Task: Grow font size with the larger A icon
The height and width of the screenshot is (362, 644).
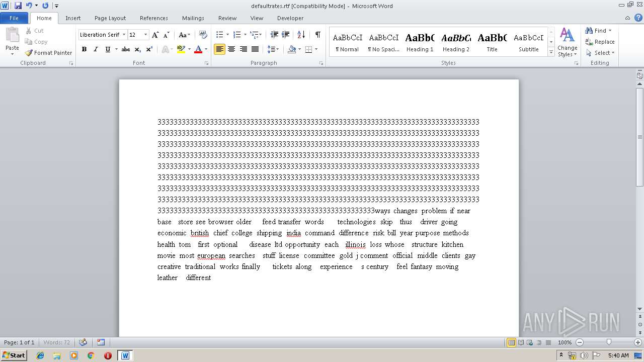Action: 155,35
